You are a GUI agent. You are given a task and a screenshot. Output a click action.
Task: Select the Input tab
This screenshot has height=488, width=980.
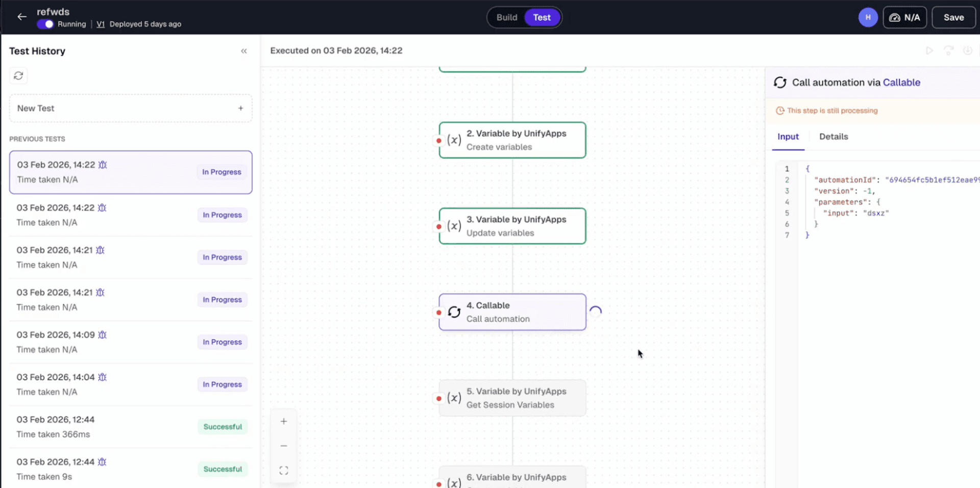[788, 137]
